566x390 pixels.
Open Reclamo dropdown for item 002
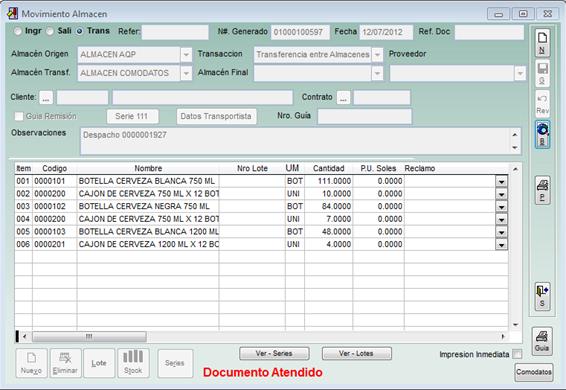pyautogui.click(x=501, y=194)
